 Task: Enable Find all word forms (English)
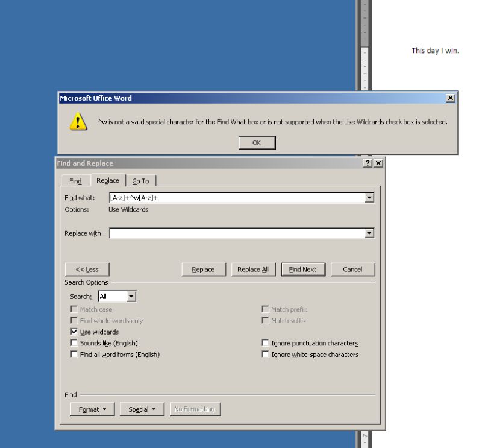pyautogui.click(x=74, y=354)
